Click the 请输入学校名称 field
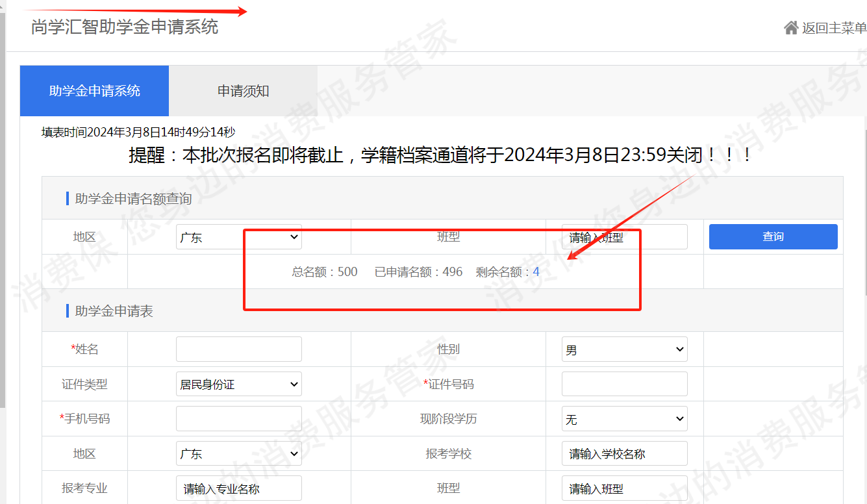Viewport: 867px width, 504px height. [x=625, y=453]
